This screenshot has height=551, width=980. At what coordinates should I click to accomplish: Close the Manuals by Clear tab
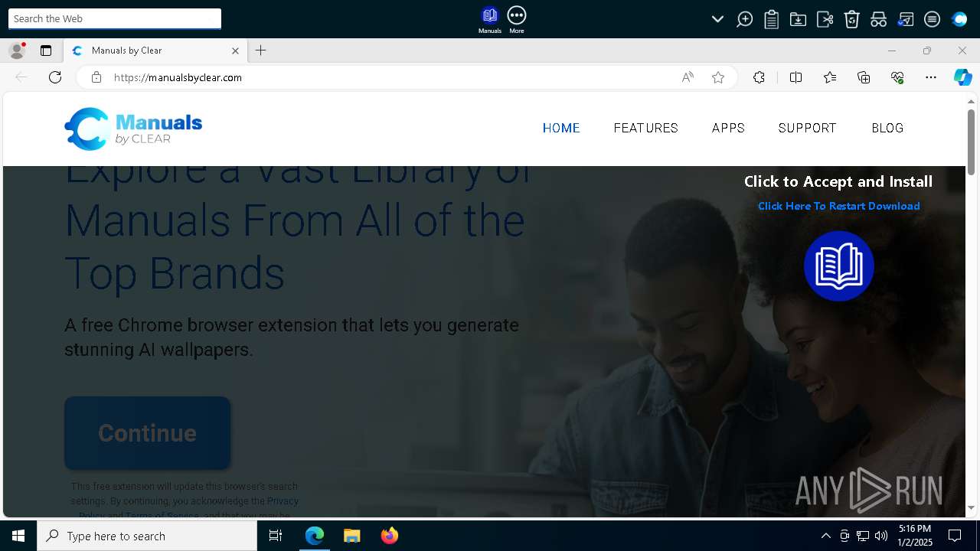(x=235, y=51)
